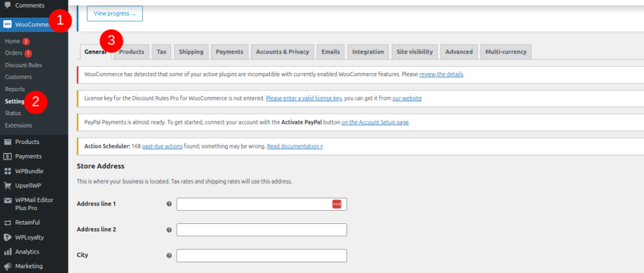Open the Analytics menu label

coord(27,252)
